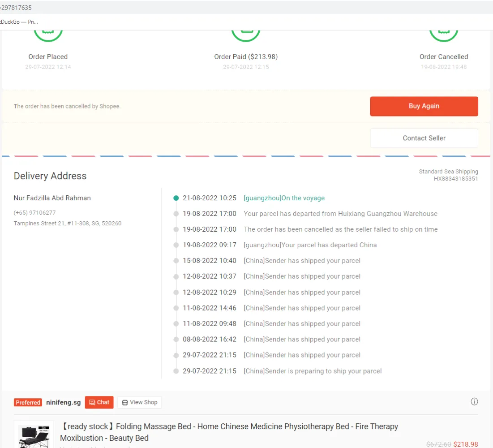This screenshot has width=493, height=448.
Task: Click the browser address bar URL
Action: click(16, 8)
